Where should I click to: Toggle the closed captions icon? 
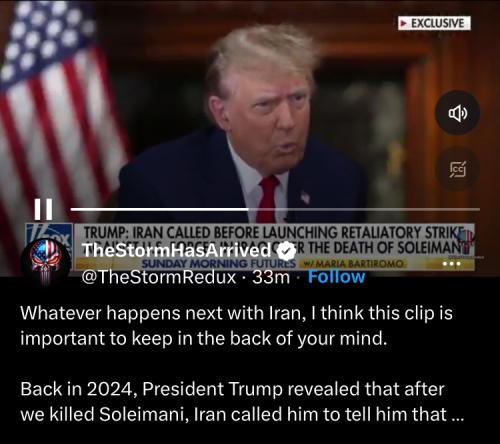point(458,169)
